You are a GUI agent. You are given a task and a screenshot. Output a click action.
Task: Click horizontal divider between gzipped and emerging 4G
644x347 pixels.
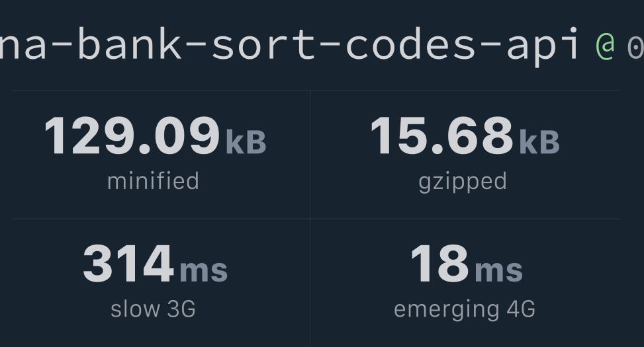point(465,219)
